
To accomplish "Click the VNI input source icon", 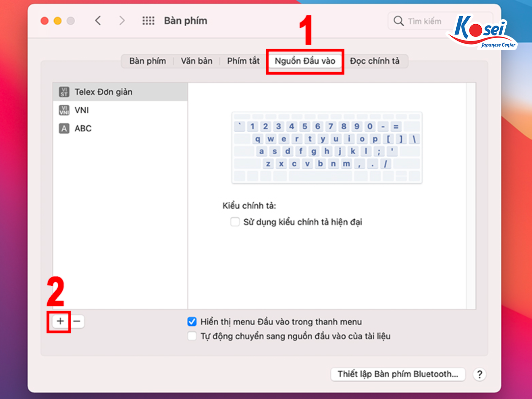I will pyautogui.click(x=64, y=110).
